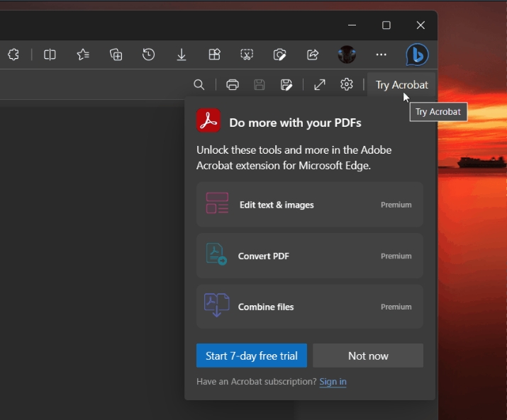The height and width of the screenshot is (420, 507).
Task: Enter full screen with expand arrows icon
Action: [x=320, y=85]
